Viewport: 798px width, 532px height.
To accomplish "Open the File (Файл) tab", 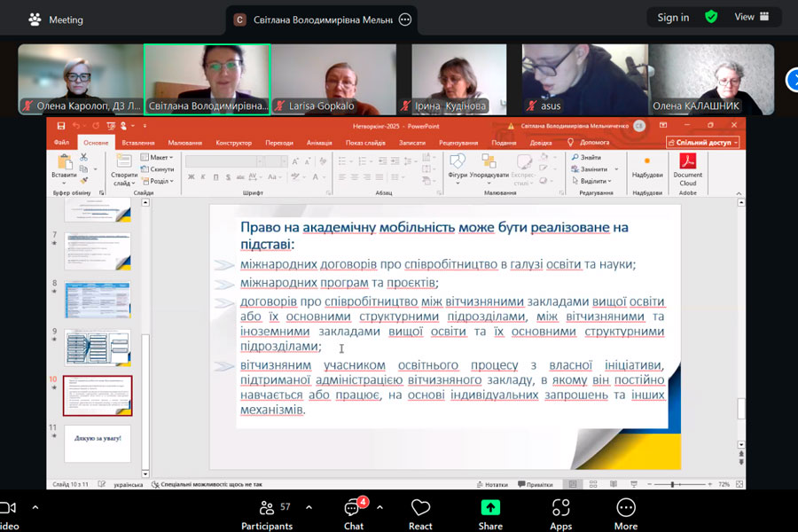I will (61, 143).
